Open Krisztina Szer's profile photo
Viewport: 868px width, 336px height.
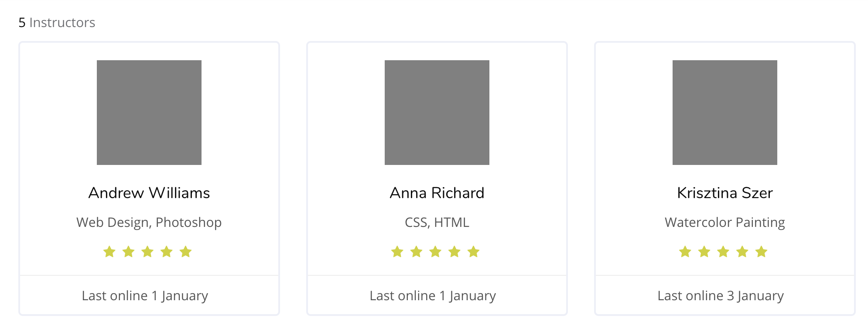tap(725, 113)
